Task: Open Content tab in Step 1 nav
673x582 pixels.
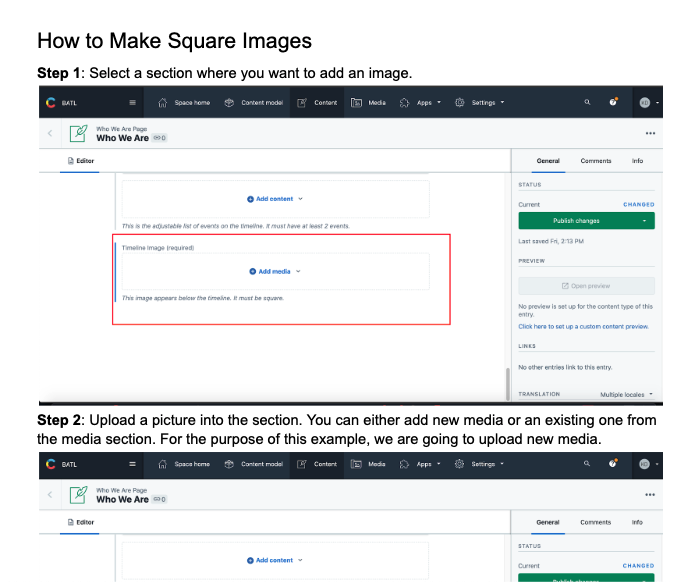Action: click(x=317, y=103)
